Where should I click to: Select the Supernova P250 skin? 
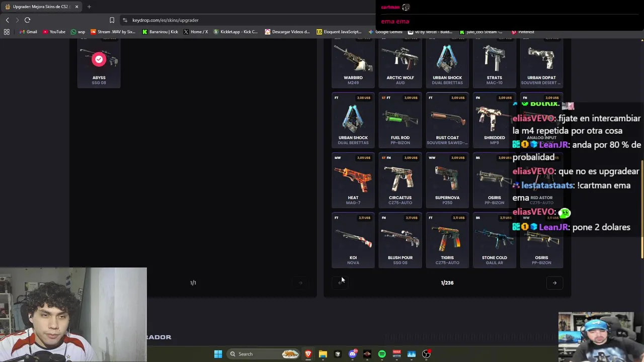(x=447, y=180)
